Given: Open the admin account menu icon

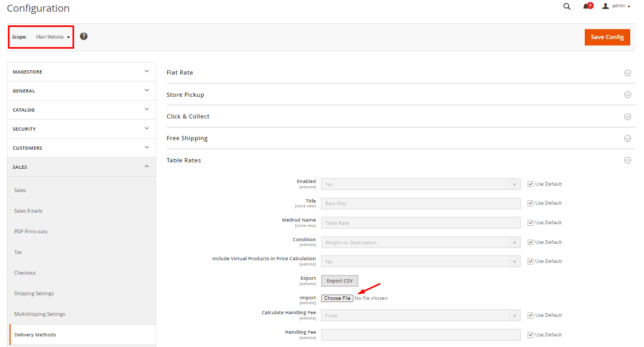Looking at the screenshot, I should point(606,6).
